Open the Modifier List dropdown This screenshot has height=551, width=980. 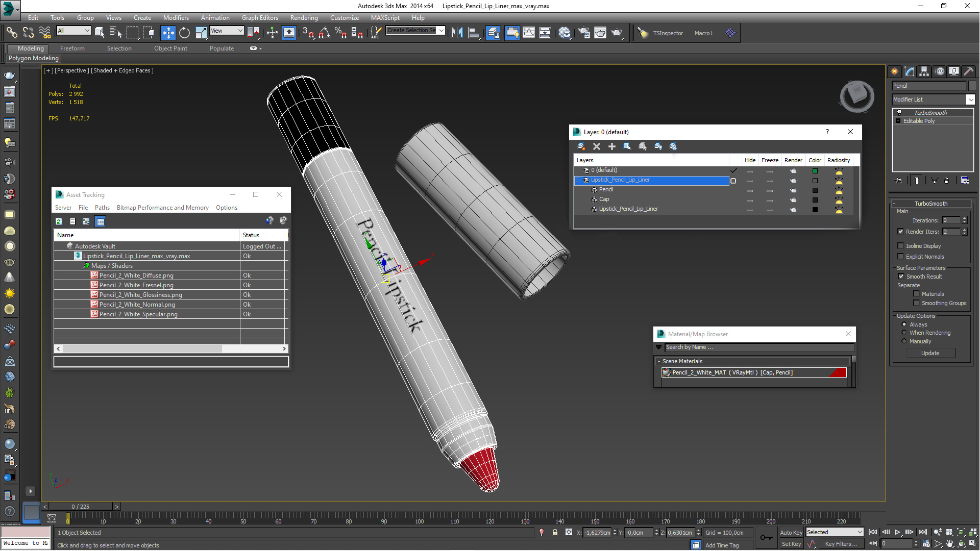(970, 99)
